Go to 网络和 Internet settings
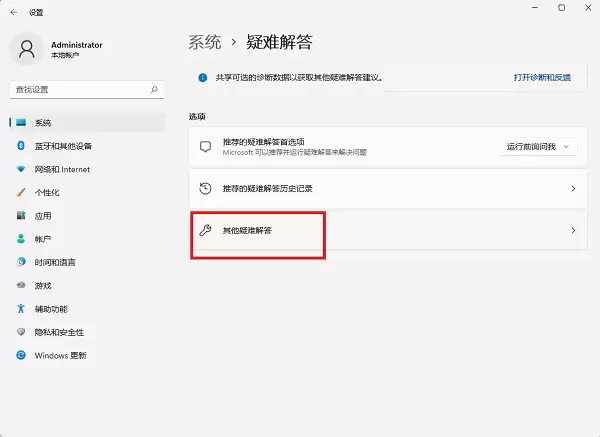 [62, 169]
